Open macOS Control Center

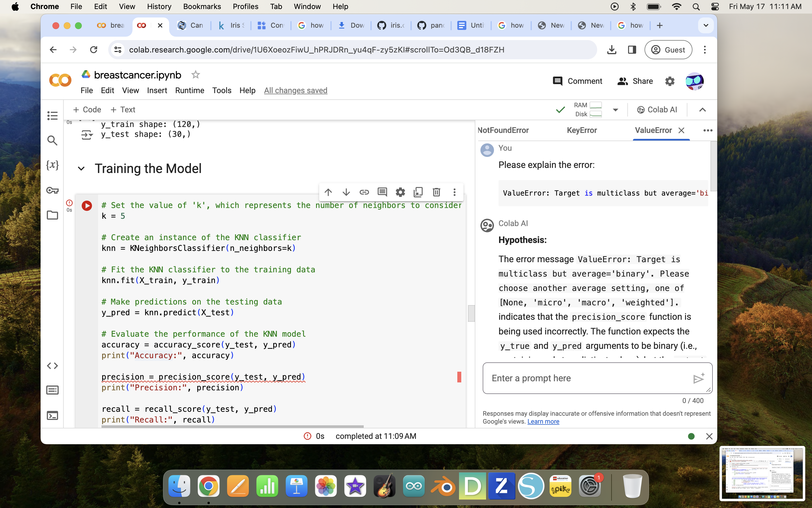[x=715, y=7]
